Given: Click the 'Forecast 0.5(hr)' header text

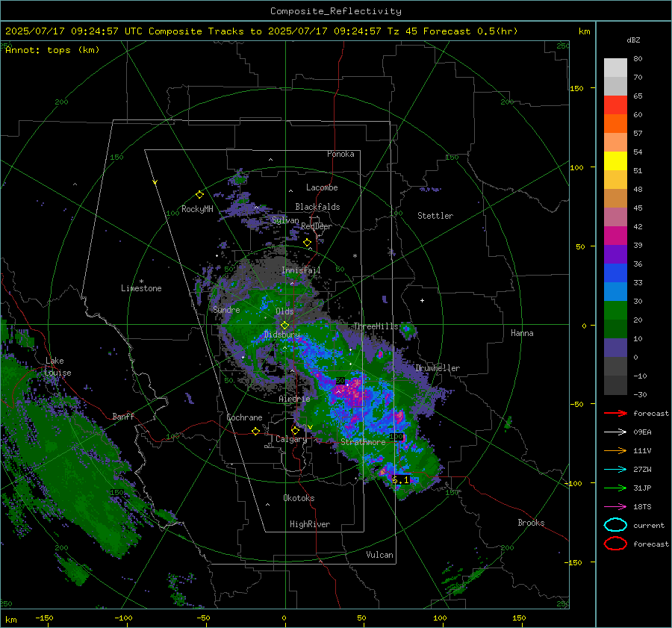Looking at the screenshot, I should [x=470, y=31].
